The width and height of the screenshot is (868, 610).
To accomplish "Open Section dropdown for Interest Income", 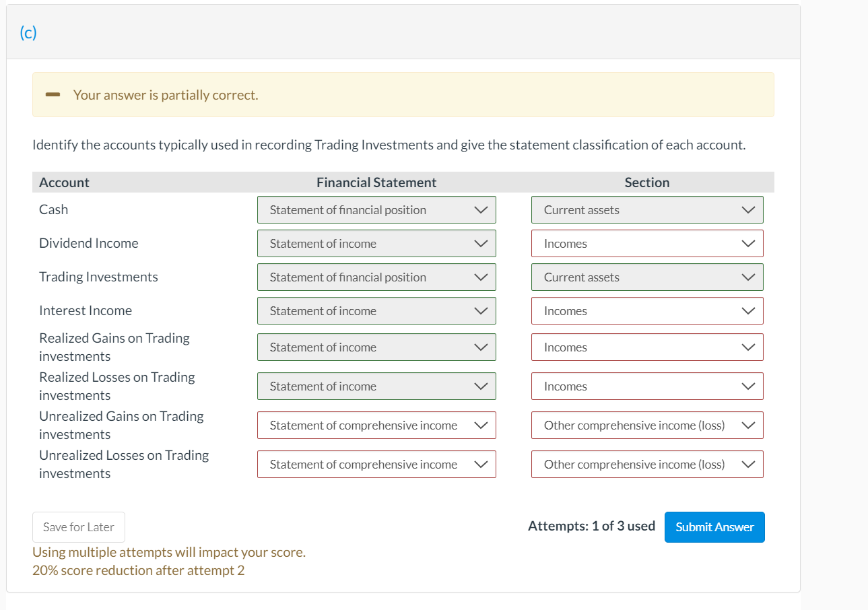I will coord(647,310).
